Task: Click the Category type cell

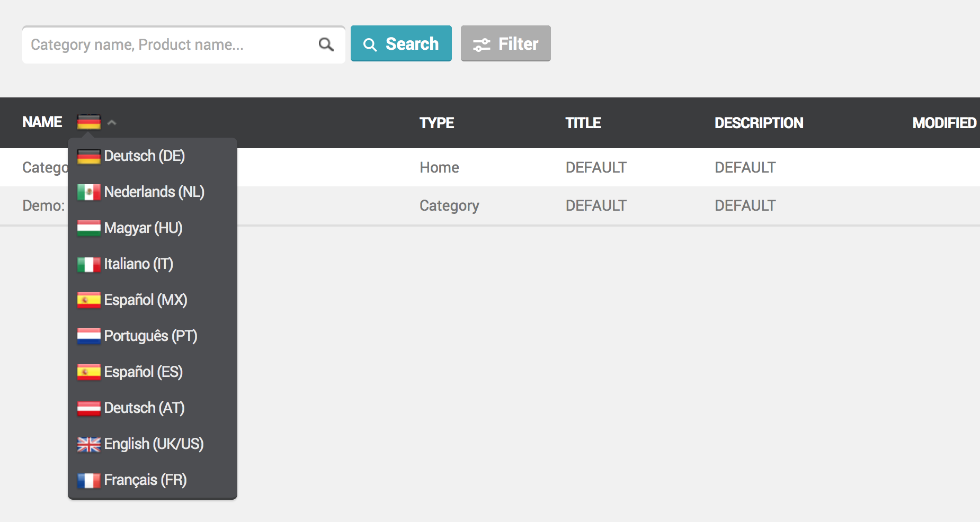Action: point(449,205)
